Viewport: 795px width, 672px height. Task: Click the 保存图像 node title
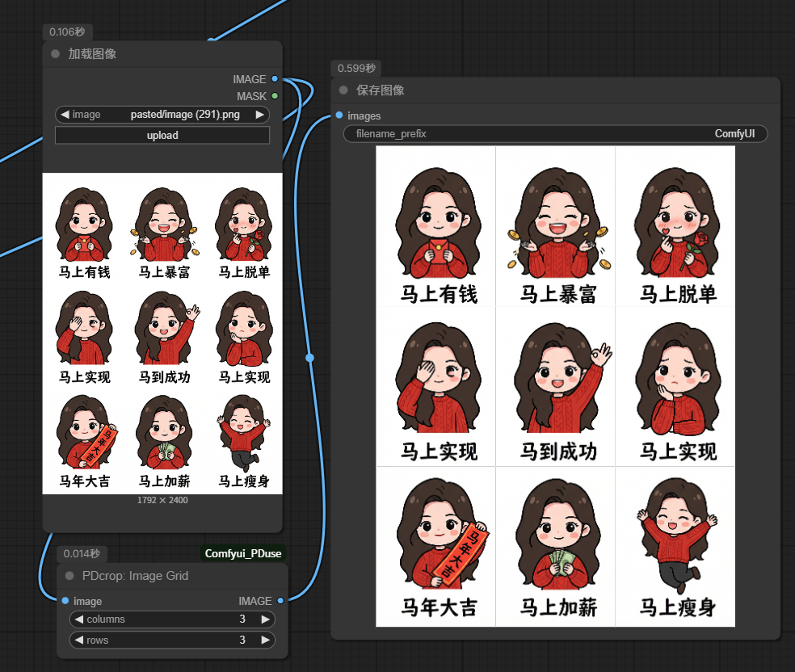(381, 90)
